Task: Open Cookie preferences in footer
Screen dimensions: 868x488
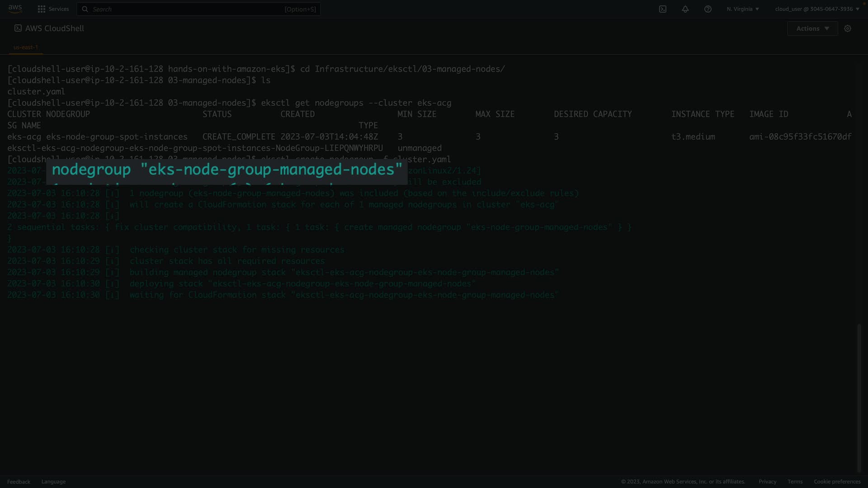Action: click(x=837, y=482)
